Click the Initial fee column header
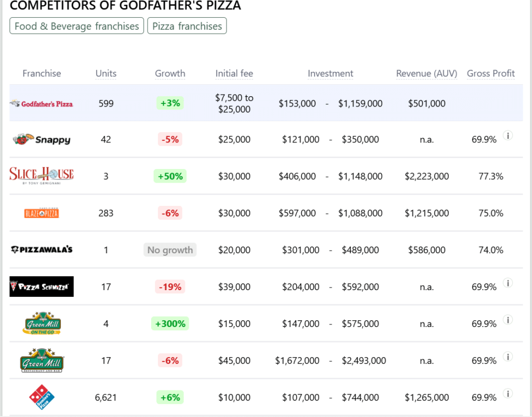532x417 pixels. pos(234,73)
